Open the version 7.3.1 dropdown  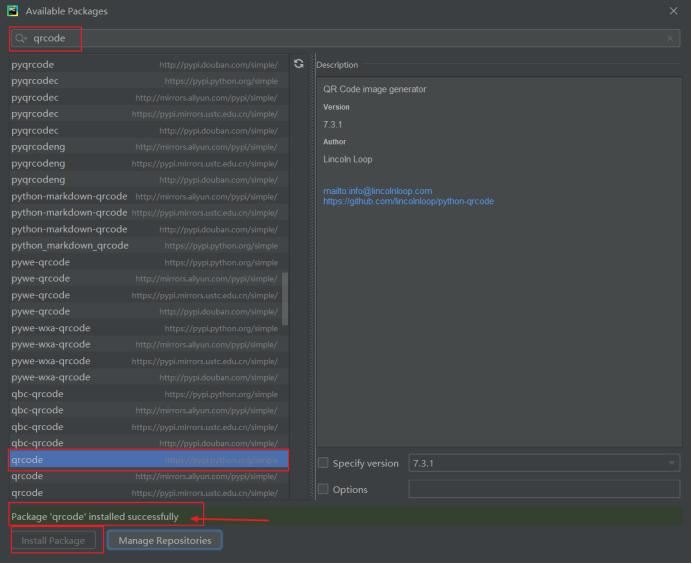[543, 463]
